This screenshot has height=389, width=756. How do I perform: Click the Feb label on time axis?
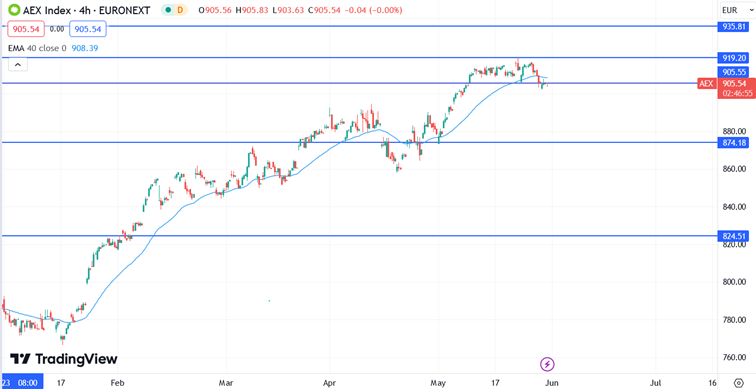point(117,383)
